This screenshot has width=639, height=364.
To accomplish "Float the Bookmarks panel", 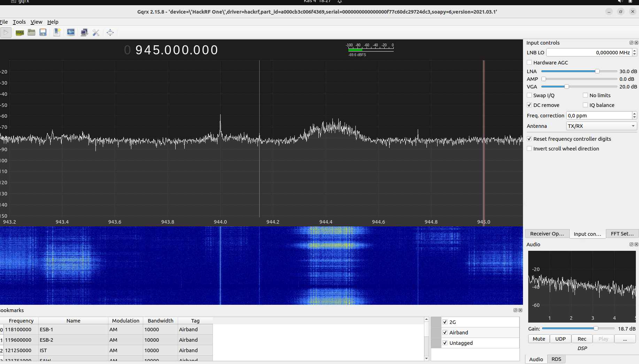I will (515, 310).
